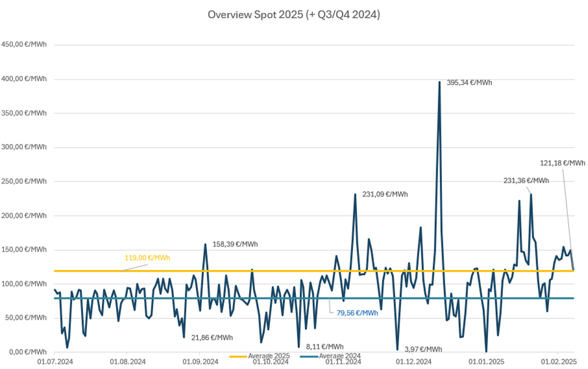The image size is (588, 369).
Task: Click the 'Average 2024' legend entry
Action: (x=340, y=356)
